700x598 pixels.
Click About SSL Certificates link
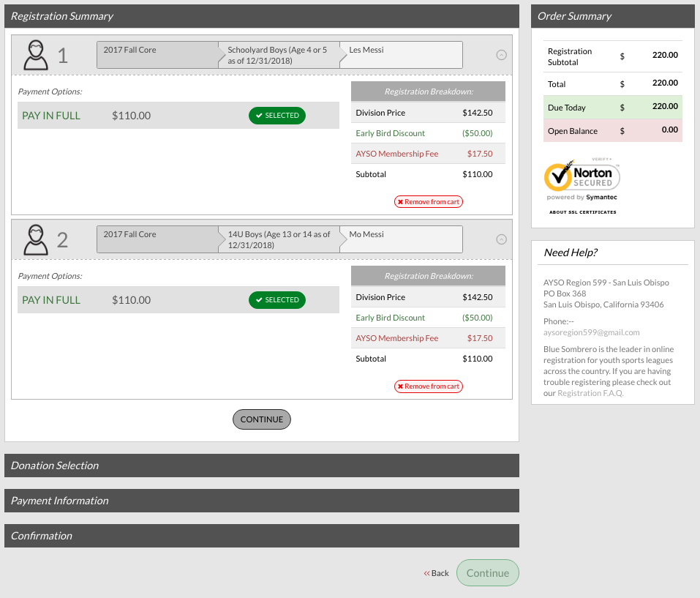pyautogui.click(x=582, y=212)
